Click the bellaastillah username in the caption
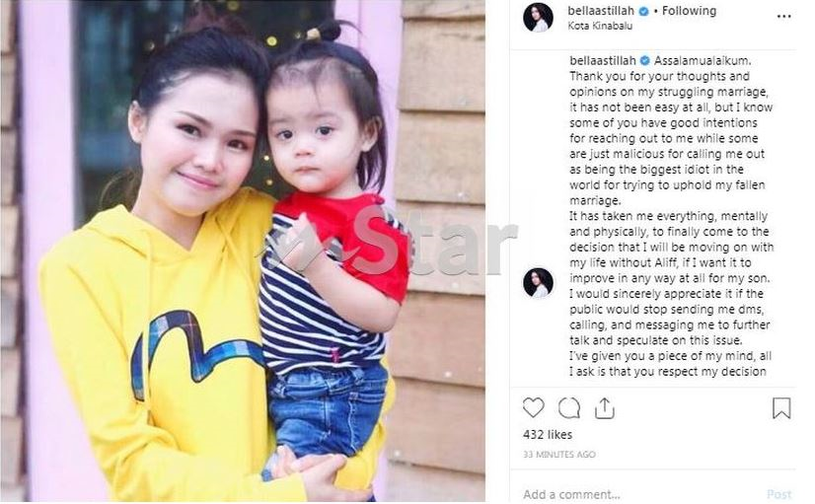The width and height of the screenshot is (815, 504). point(603,61)
